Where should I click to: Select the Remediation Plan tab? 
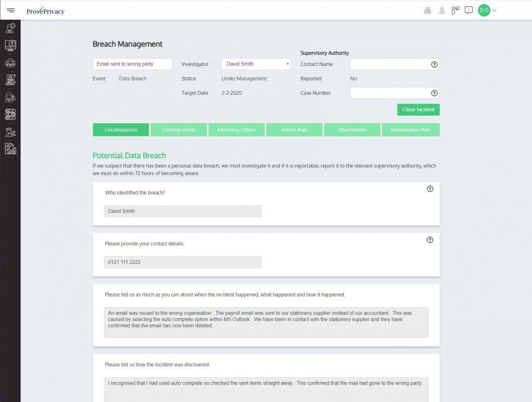(x=410, y=130)
